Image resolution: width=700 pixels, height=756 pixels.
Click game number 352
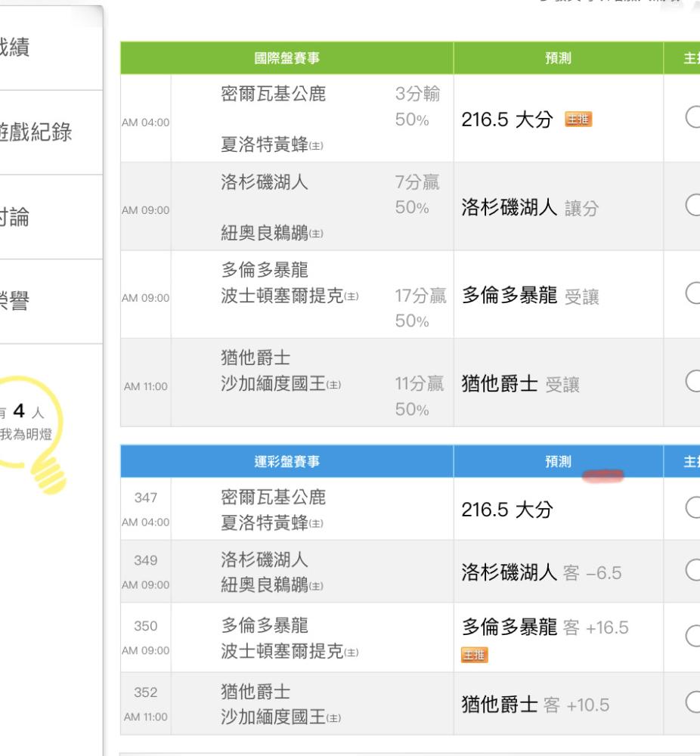click(x=146, y=692)
